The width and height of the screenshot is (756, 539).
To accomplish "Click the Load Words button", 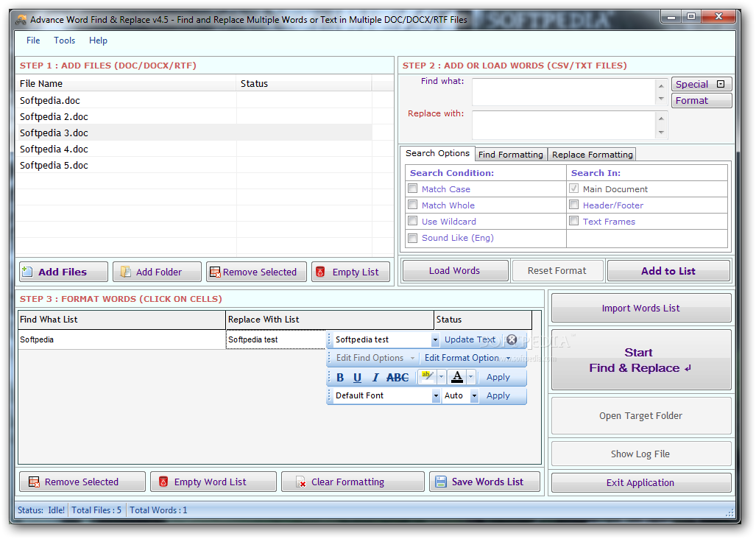I will (455, 270).
